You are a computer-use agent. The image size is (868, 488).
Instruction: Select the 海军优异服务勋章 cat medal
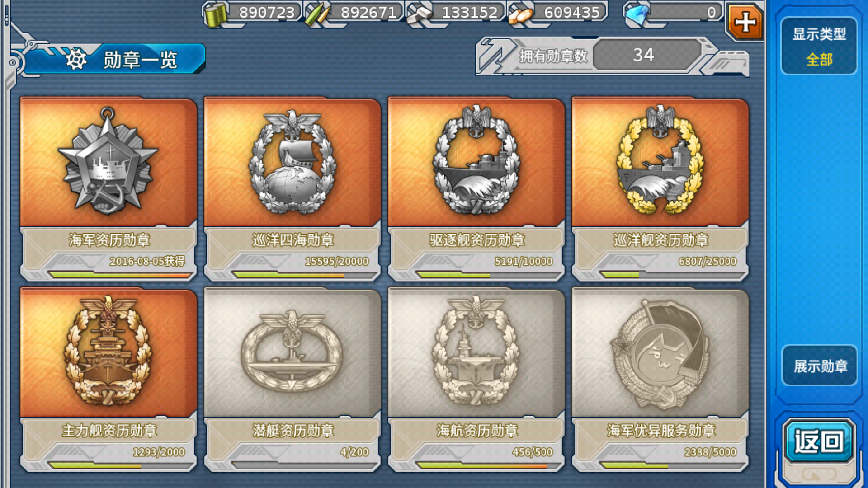(660, 380)
